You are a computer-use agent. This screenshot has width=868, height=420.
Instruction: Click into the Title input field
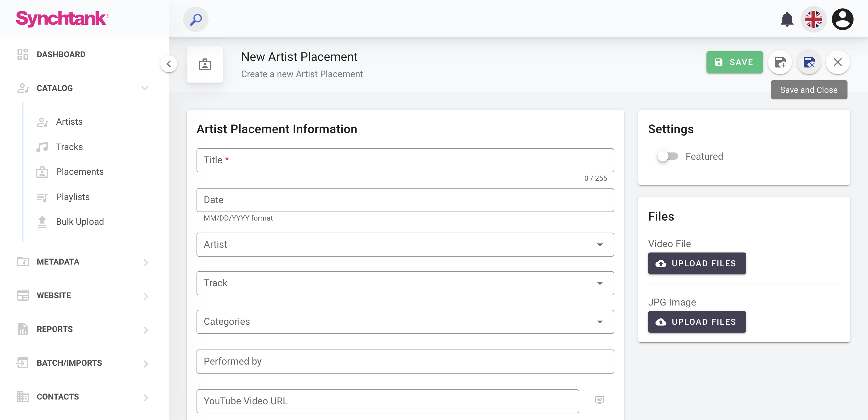point(405,160)
